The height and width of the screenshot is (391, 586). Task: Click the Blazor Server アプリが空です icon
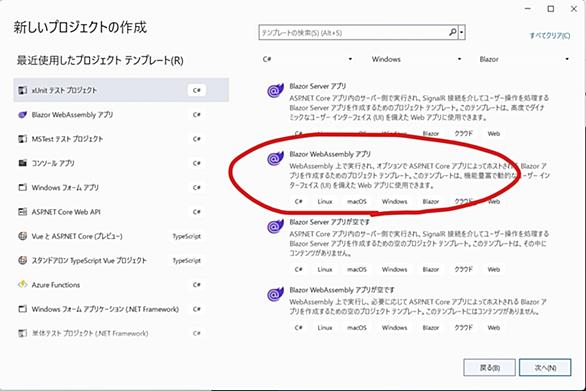[x=275, y=227]
